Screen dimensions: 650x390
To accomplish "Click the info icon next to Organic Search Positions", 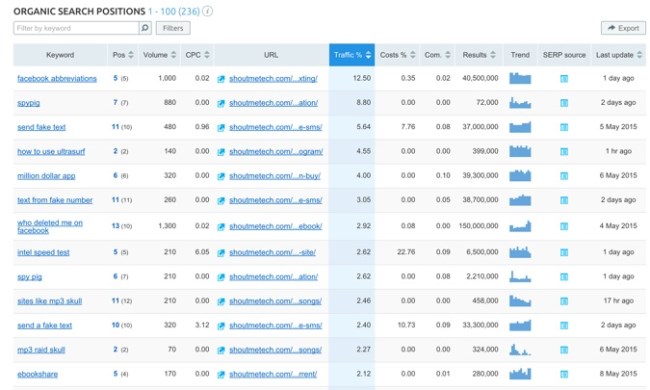I will [x=208, y=11].
